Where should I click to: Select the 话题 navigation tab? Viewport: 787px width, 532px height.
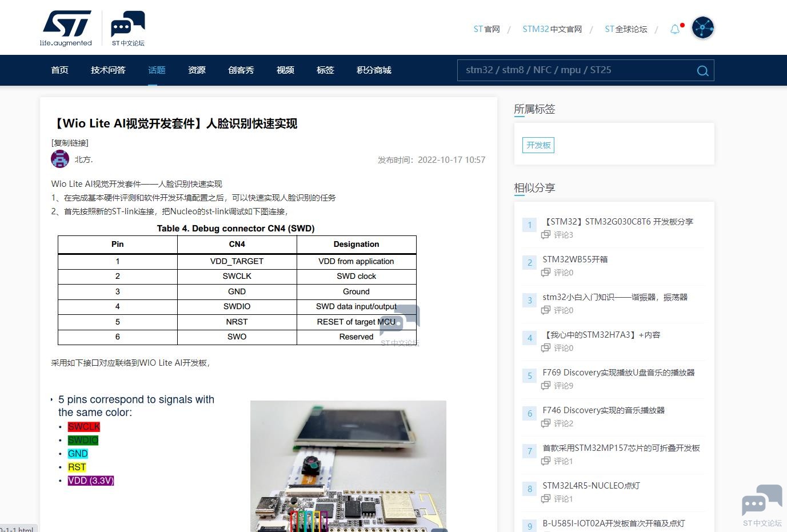pos(157,70)
